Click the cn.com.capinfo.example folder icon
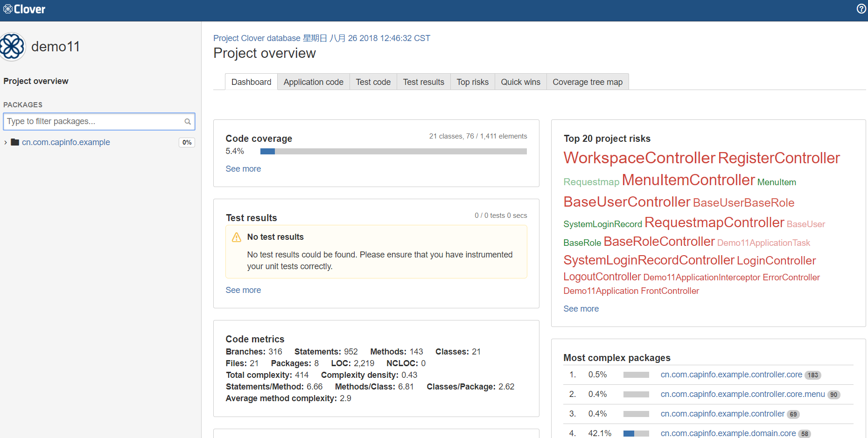Viewport: 868px width, 438px height. 15,142
